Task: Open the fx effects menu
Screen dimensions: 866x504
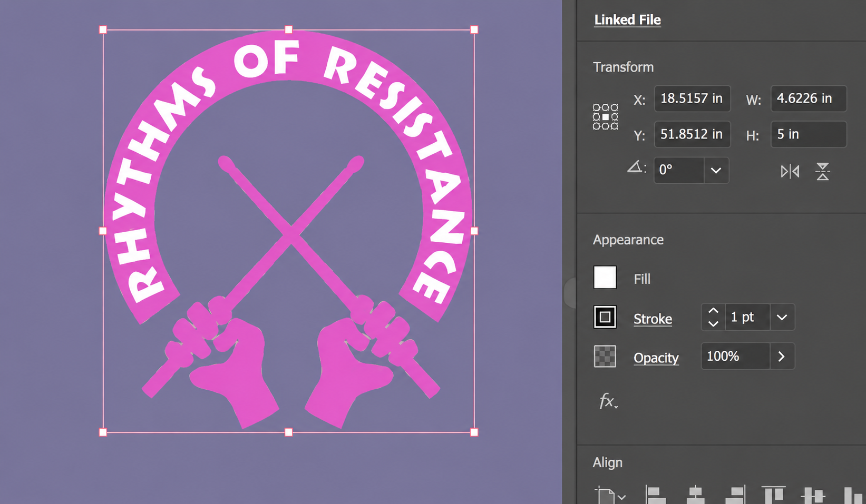Action: click(x=608, y=401)
